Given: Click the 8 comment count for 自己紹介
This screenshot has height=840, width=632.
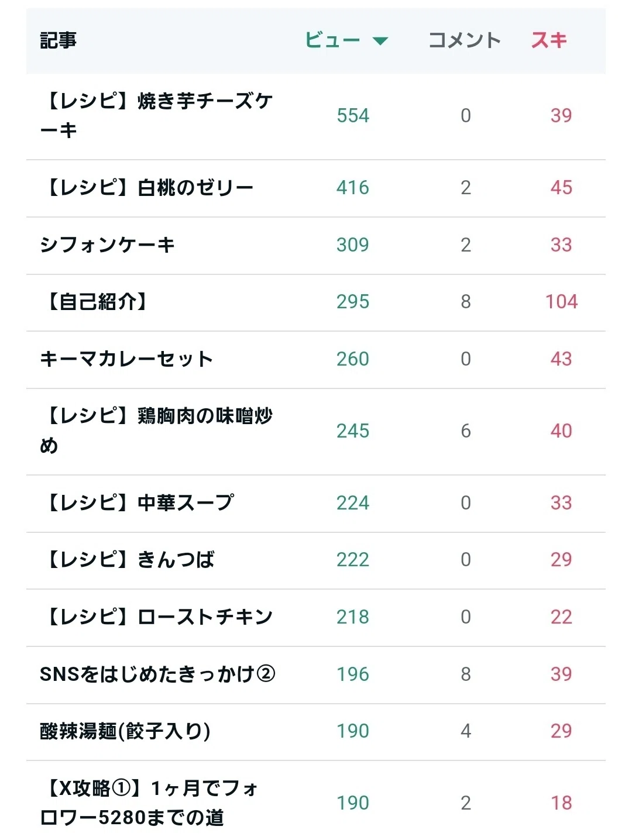Looking at the screenshot, I should [x=466, y=302].
